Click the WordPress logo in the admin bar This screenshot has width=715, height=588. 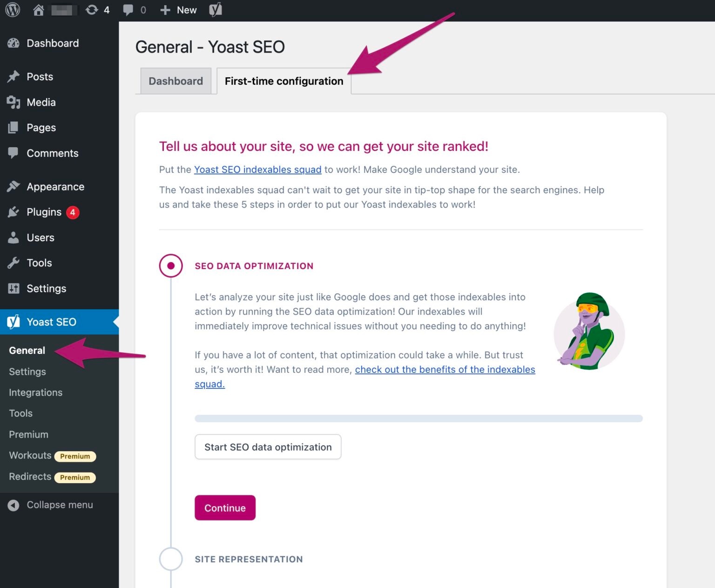tap(12, 9)
